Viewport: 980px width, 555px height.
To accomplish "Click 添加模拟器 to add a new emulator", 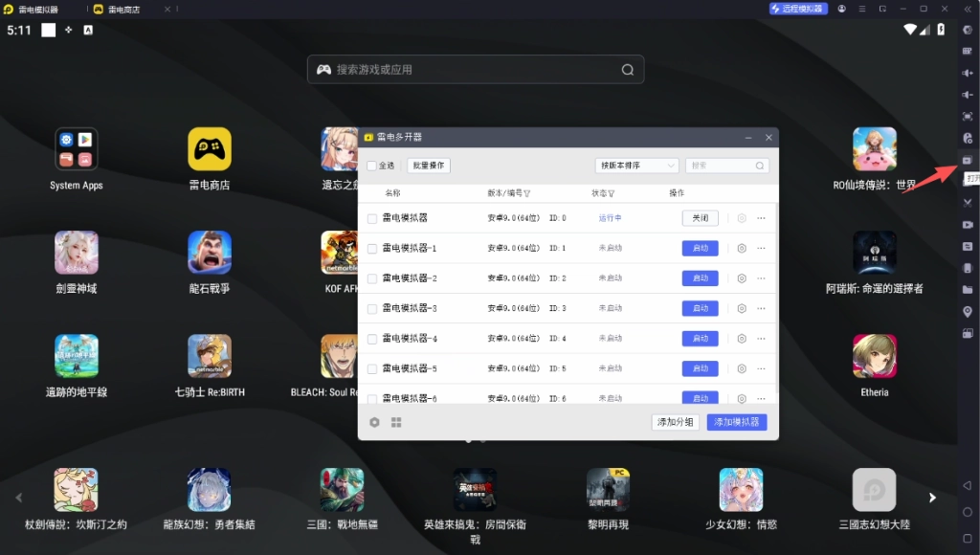I will click(735, 422).
